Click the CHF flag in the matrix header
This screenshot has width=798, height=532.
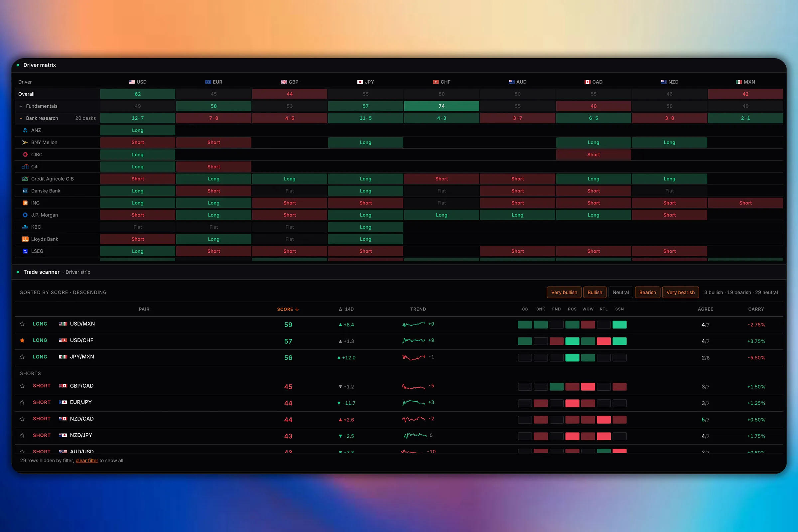[x=436, y=82]
